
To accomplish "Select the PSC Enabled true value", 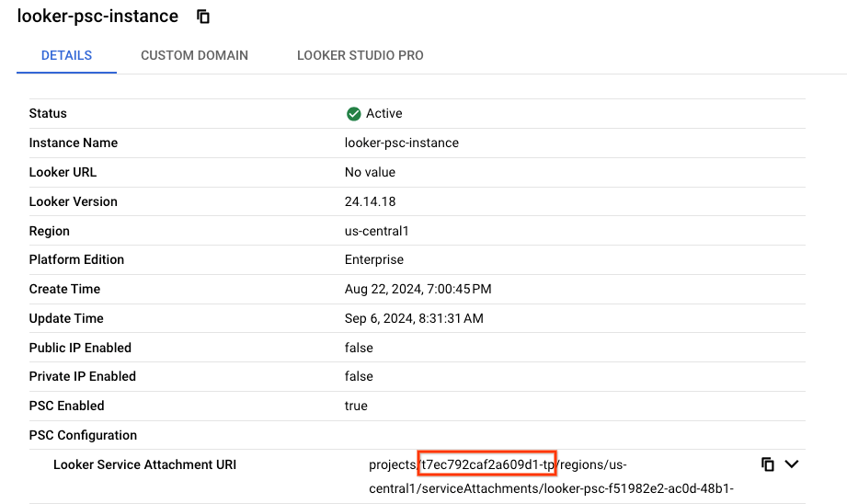I will [356, 406].
